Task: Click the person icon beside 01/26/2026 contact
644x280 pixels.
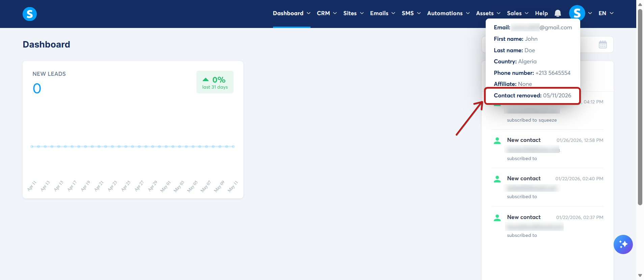Action: pos(497,141)
